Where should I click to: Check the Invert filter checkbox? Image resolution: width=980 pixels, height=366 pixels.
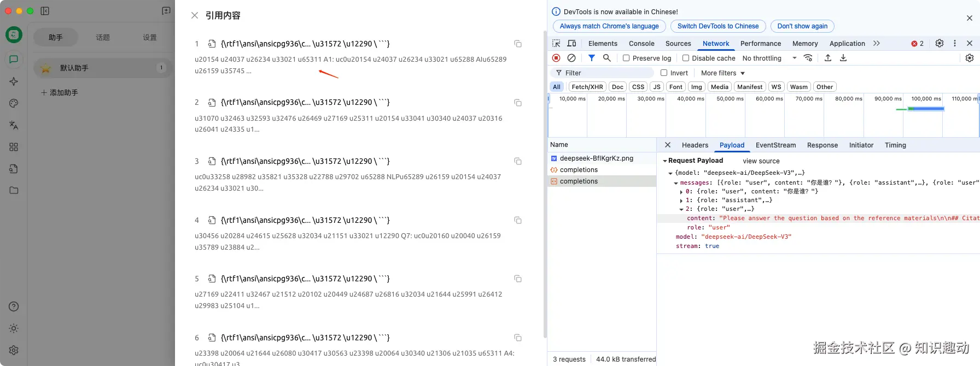tap(664, 73)
